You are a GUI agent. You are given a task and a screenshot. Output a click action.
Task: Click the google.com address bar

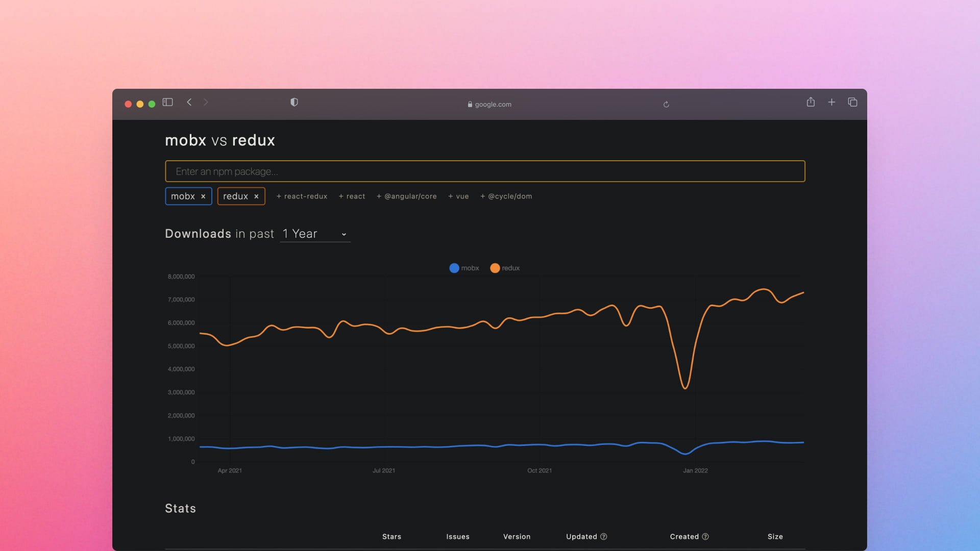[489, 104]
